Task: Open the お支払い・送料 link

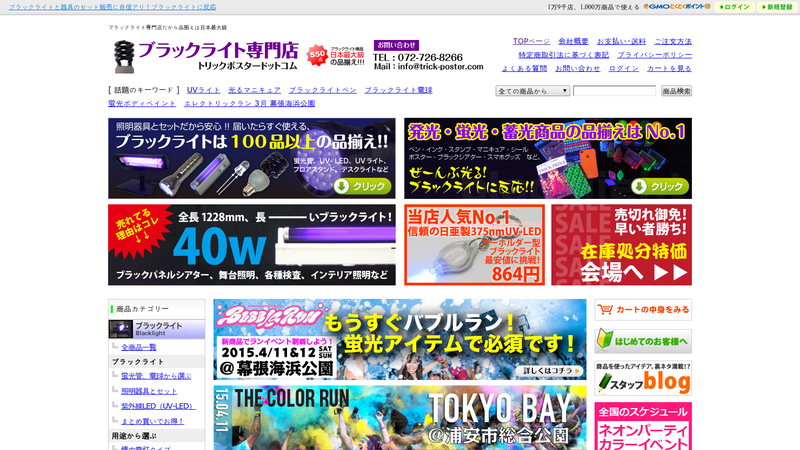Action: click(x=621, y=41)
